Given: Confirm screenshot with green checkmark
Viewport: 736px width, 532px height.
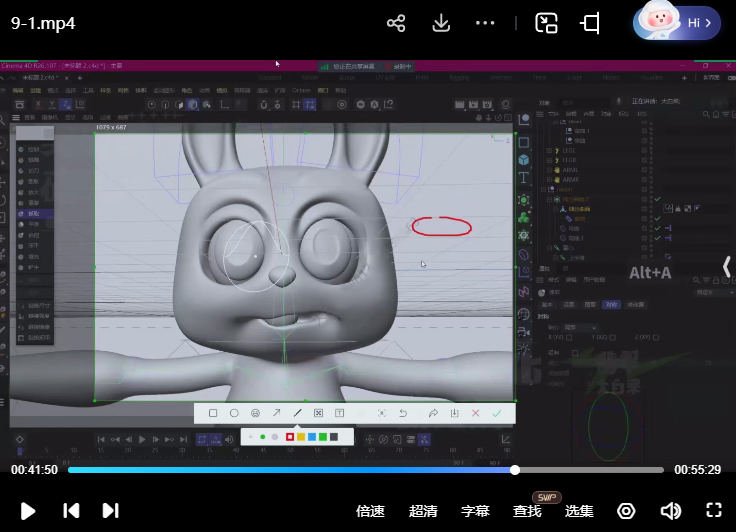Looking at the screenshot, I should [x=497, y=413].
